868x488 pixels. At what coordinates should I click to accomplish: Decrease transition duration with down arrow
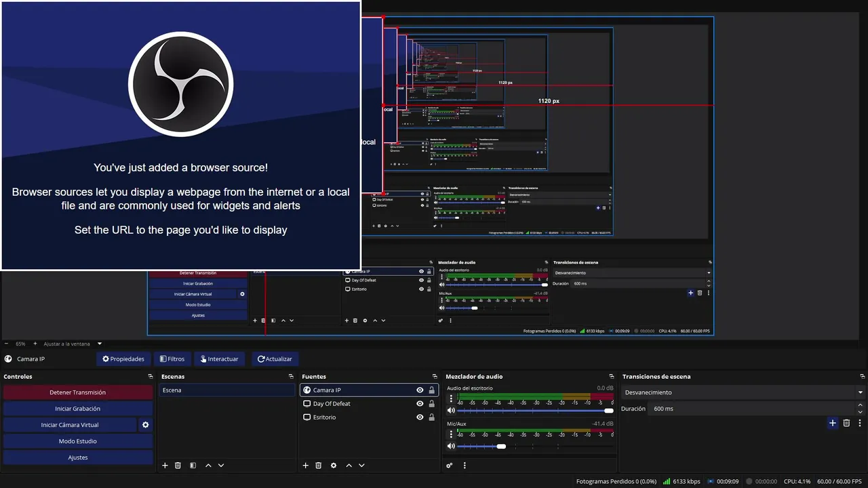pos(861,412)
